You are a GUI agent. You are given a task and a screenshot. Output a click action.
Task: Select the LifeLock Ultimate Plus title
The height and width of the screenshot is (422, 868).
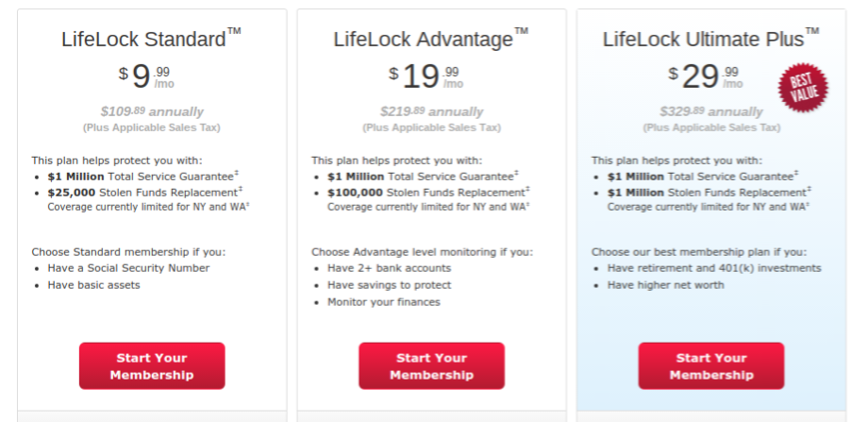710,38
